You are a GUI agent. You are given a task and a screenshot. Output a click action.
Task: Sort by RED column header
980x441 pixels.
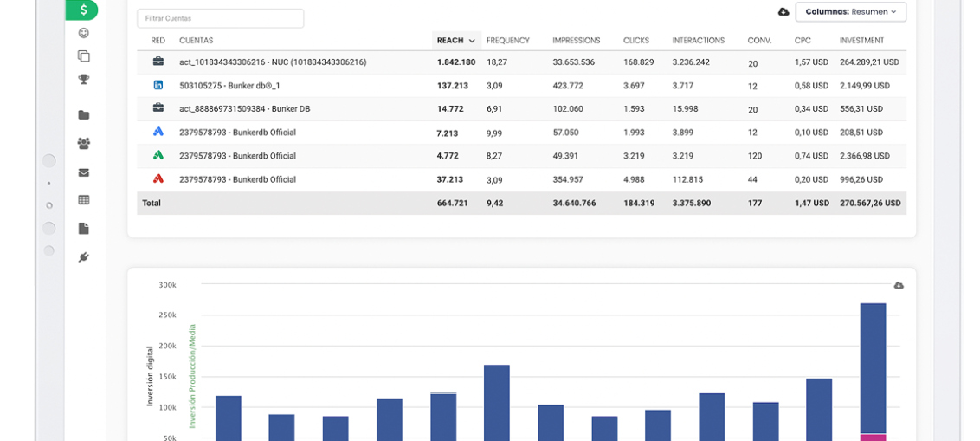pos(158,40)
